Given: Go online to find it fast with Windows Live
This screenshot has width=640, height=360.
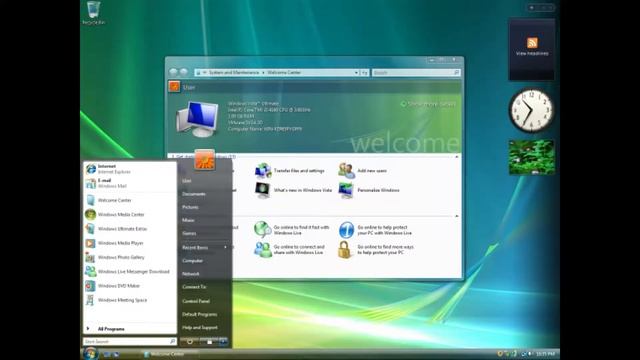Looking at the screenshot, I should click(x=291, y=230).
